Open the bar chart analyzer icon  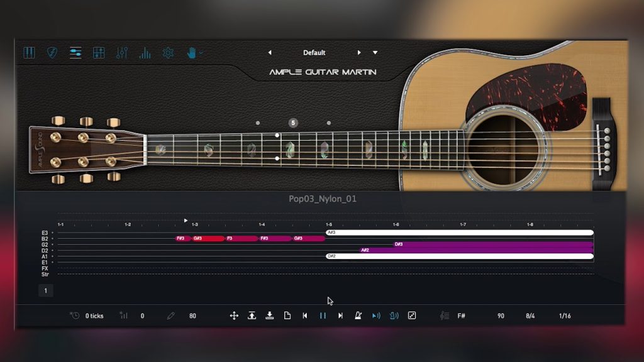coord(145,53)
